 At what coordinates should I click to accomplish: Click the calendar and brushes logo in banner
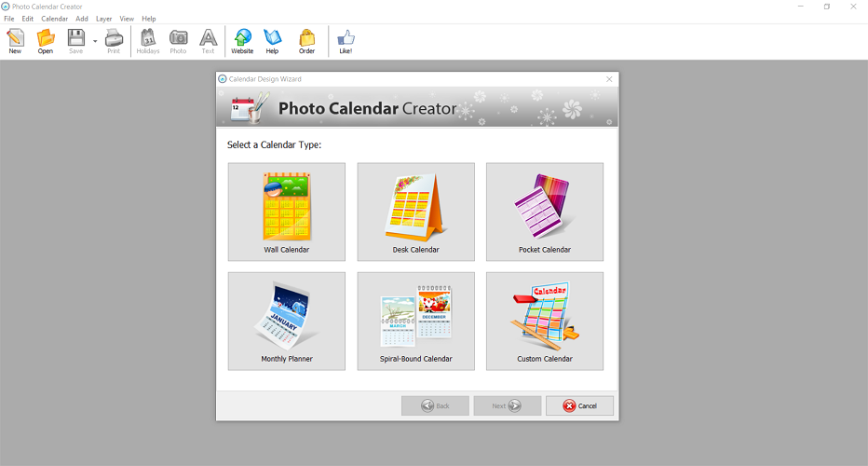pos(250,107)
